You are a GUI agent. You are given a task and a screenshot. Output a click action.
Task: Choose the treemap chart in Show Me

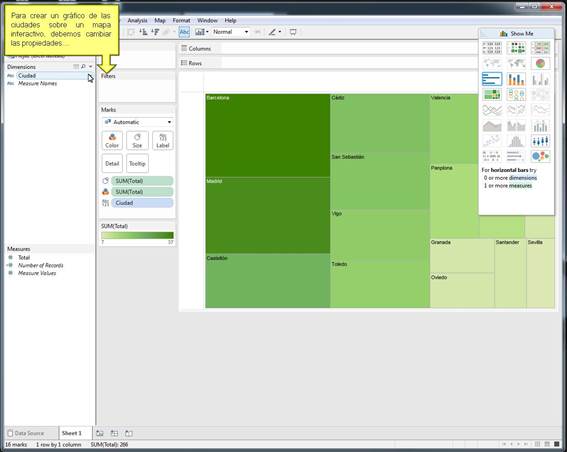(x=492, y=95)
